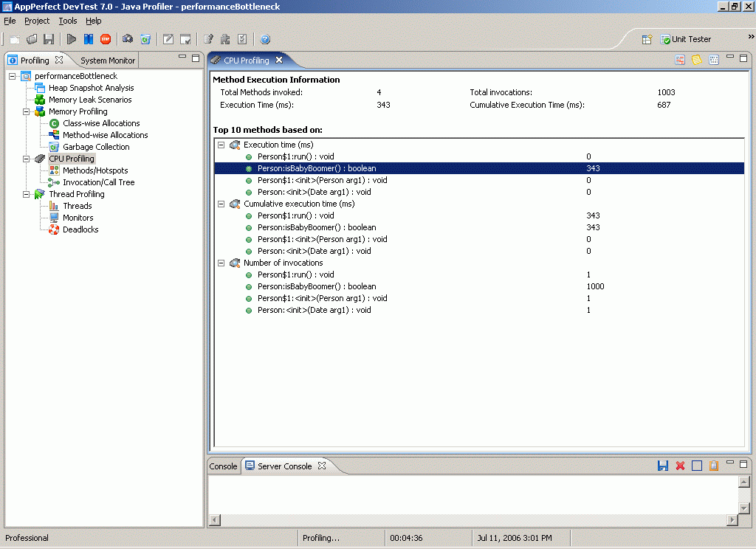Close the Server Console tab
This screenshot has width=756, height=549.
322,466
